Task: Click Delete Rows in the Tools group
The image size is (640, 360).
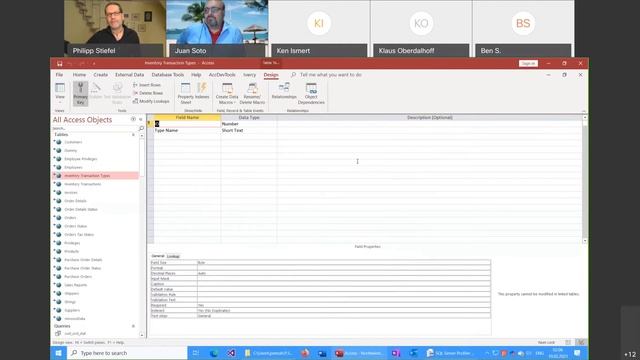Action: pos(148,93)
